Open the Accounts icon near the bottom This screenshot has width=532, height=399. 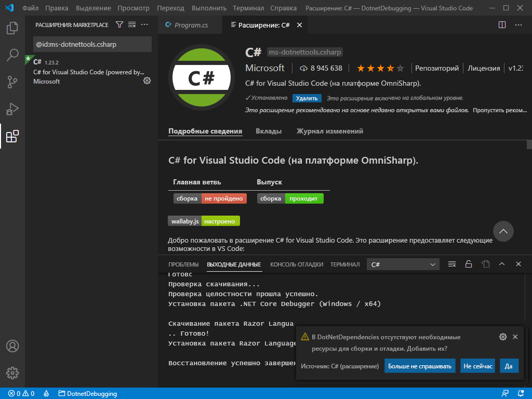click(12, 345)
